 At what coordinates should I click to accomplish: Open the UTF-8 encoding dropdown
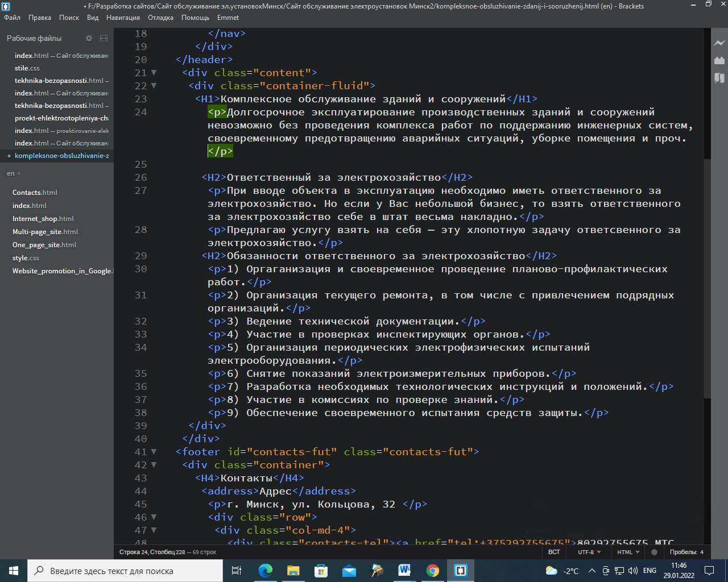(589, 552)
